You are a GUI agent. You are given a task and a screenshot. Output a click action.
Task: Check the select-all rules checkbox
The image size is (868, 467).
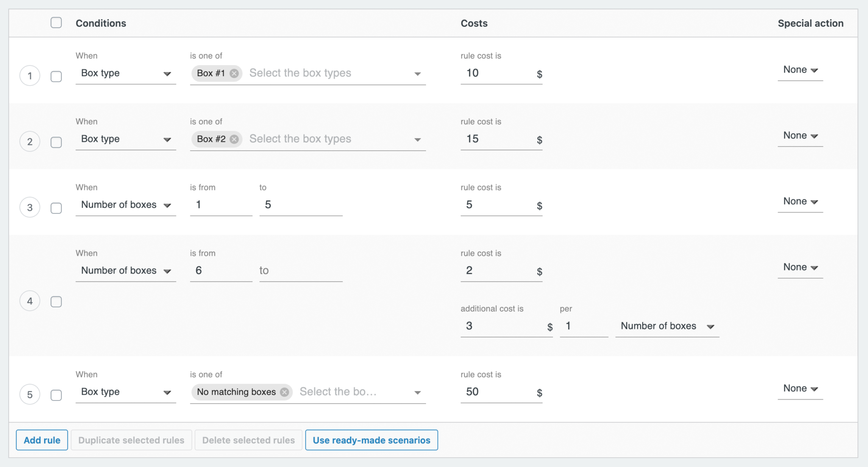[56, 22]
